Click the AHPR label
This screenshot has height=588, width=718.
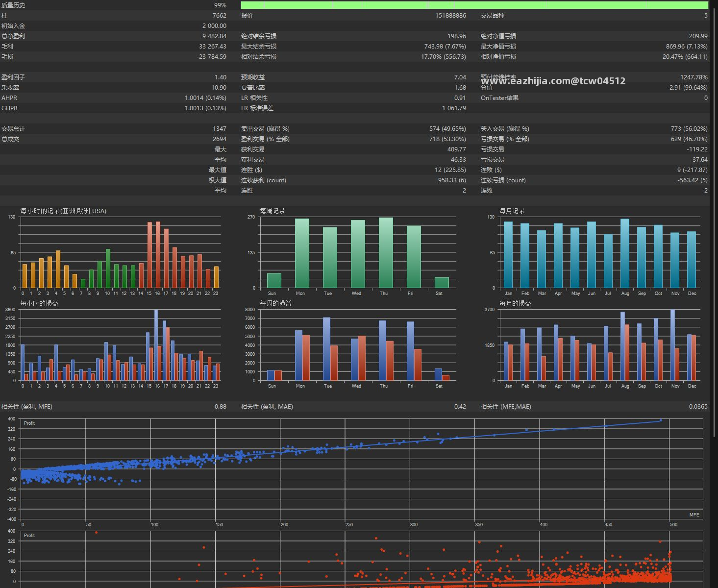coord(9,98)
